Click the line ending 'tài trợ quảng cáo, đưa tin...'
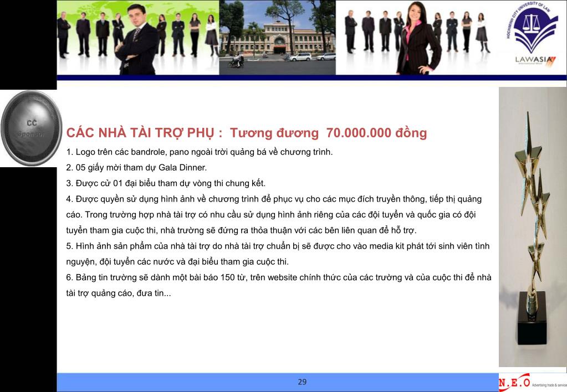This screenshot has height=392, width=567. click(x=119, y=293)
